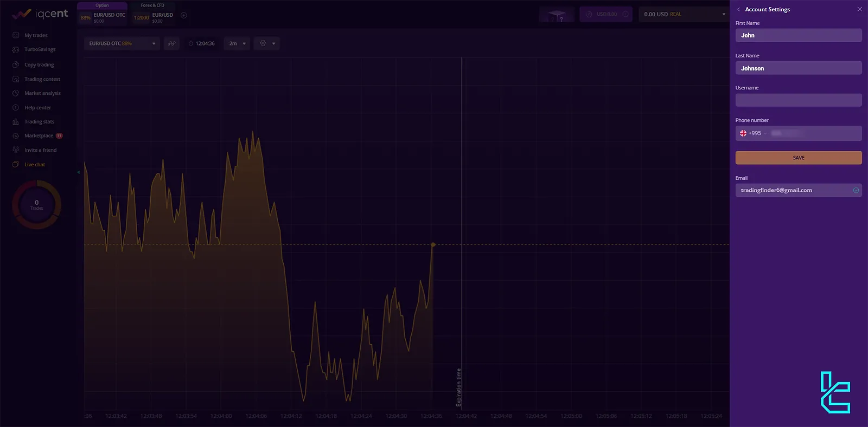Click the Last Name field containing Johnson
The width and height of the screenshot is (868, 427).
coord(799,68)
